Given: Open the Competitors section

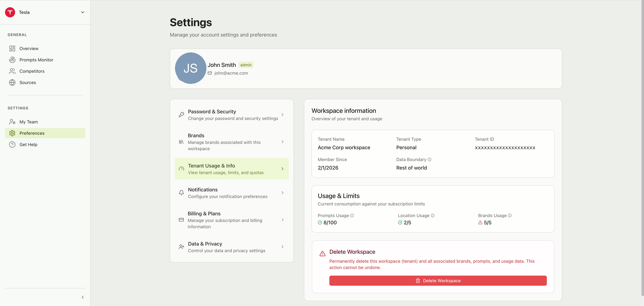Looking at the screenshot, I should coord(45,71).
